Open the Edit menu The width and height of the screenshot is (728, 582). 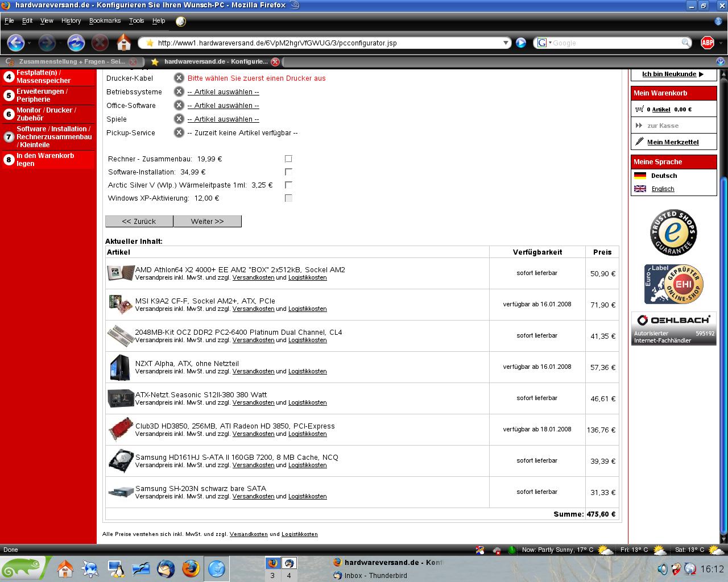point(27,20)
